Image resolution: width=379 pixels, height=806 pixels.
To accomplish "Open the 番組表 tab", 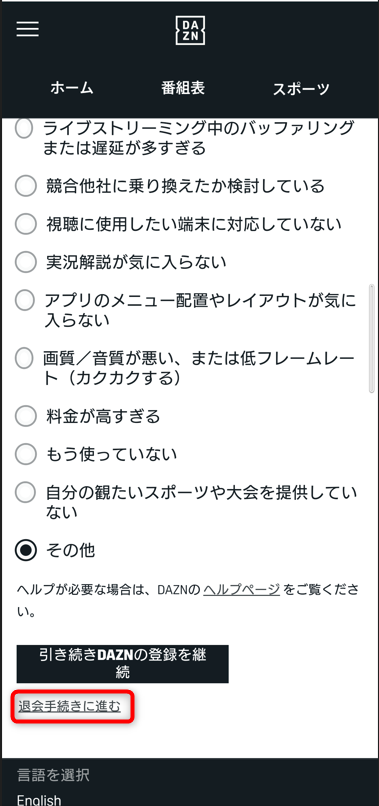I will click(183, 88).
